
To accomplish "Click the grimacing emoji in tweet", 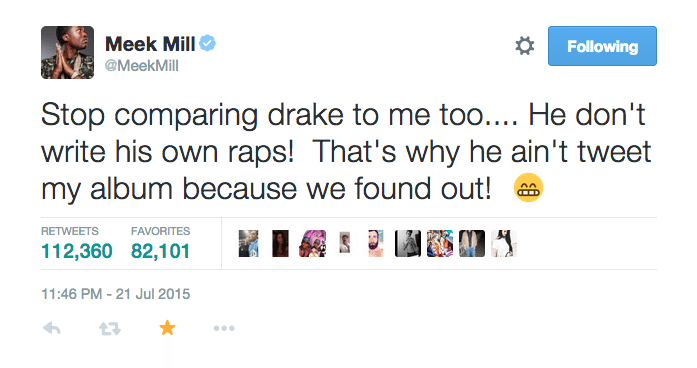I will [x=528, y=188].
